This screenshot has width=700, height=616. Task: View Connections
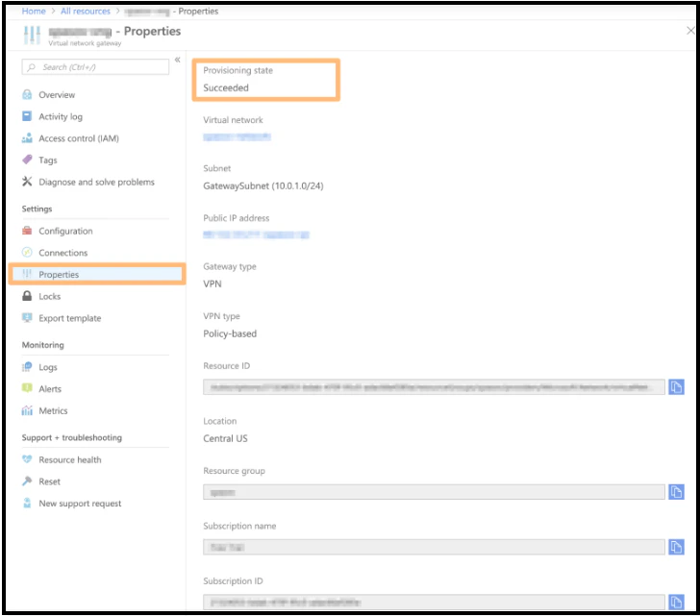(x=62, y=253)
